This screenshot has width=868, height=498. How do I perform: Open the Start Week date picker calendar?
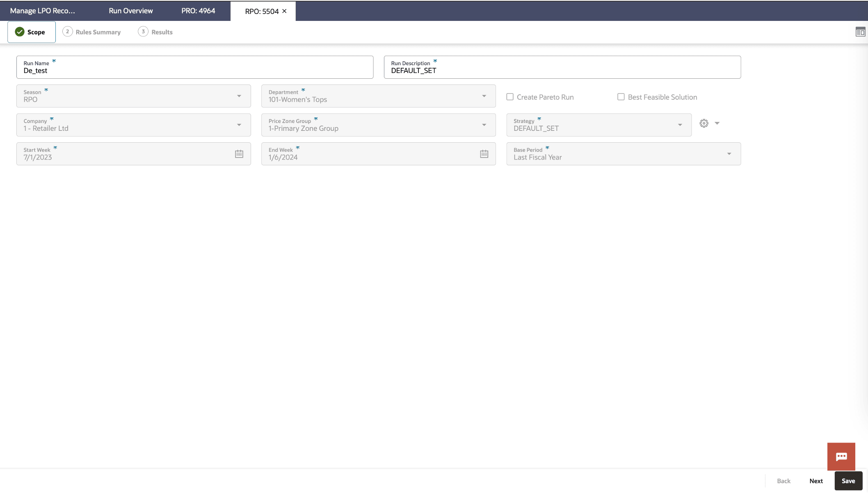[x=240, y=154]
